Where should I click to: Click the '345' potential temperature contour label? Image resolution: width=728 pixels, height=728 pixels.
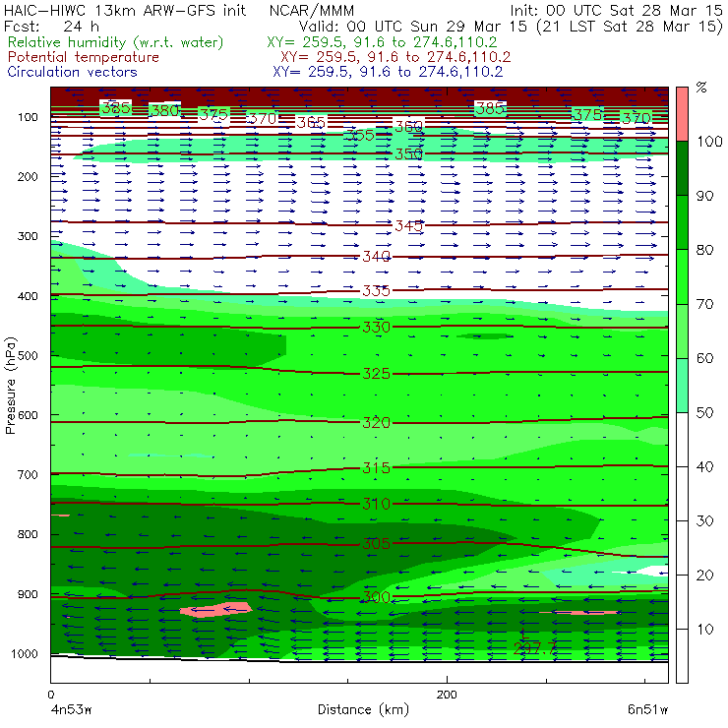coord(408,226)
